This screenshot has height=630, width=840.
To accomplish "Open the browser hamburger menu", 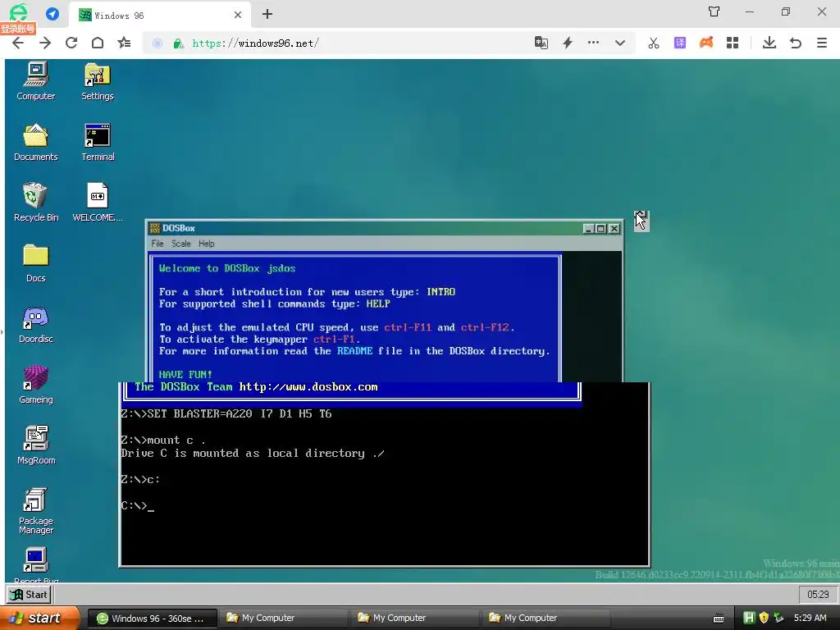I will (822, 43).
